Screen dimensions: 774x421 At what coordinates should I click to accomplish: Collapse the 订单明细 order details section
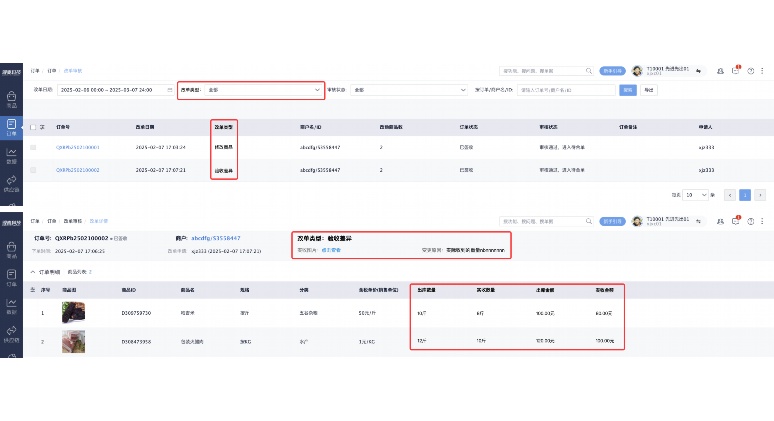pyautogui.click(x=33, y=272)
